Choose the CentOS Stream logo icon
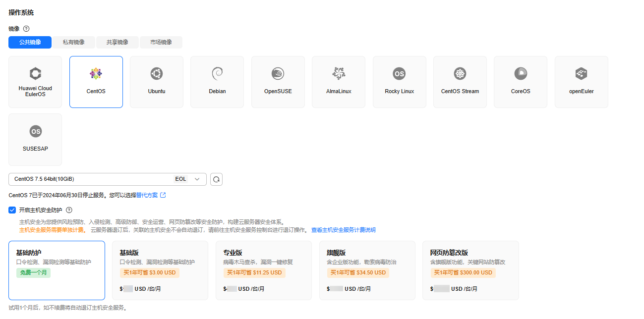644x319 pixels. pyautogui.click(x=460, y=74)
